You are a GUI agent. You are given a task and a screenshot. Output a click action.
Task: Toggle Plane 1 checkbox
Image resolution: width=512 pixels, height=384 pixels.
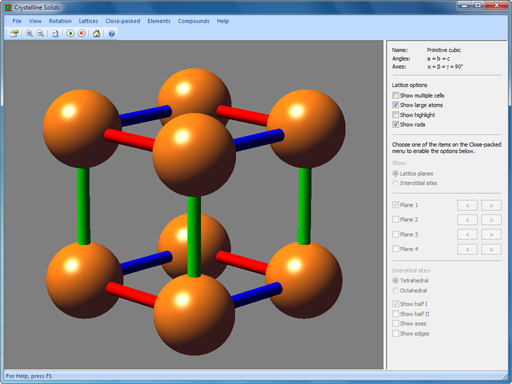(395, 205)
